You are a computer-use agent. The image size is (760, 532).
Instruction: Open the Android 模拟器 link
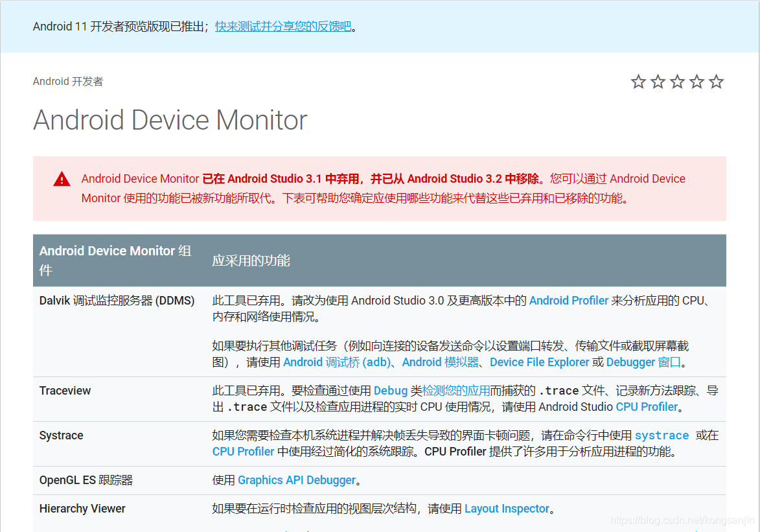(441, 362)
